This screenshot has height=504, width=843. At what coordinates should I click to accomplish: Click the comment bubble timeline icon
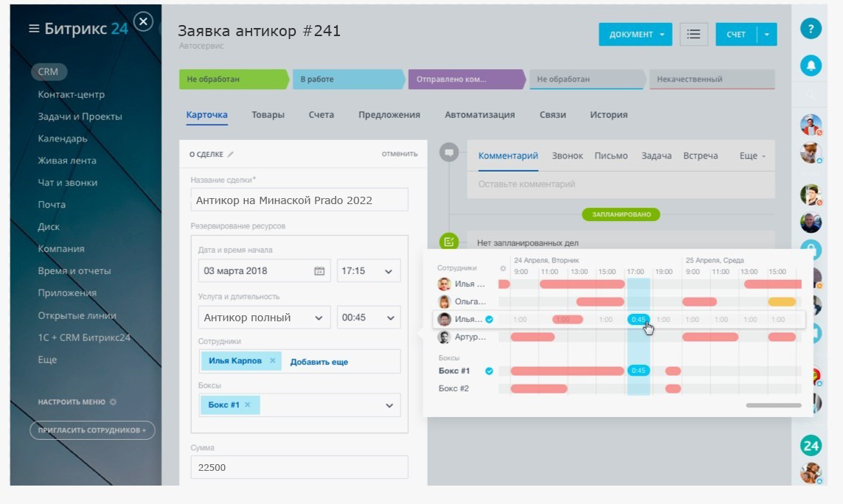(x=449, y=153)
